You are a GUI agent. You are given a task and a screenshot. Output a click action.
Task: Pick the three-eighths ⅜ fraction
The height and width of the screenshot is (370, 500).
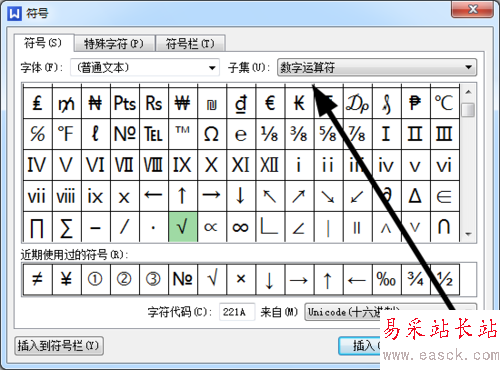pyautogui.click(x=299, y=134)
